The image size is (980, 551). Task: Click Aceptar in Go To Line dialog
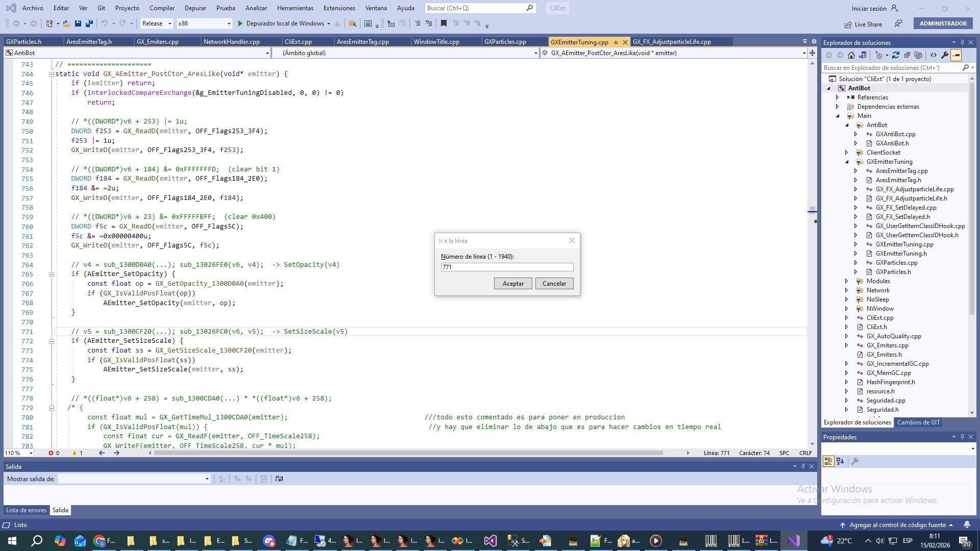[512, 284]
